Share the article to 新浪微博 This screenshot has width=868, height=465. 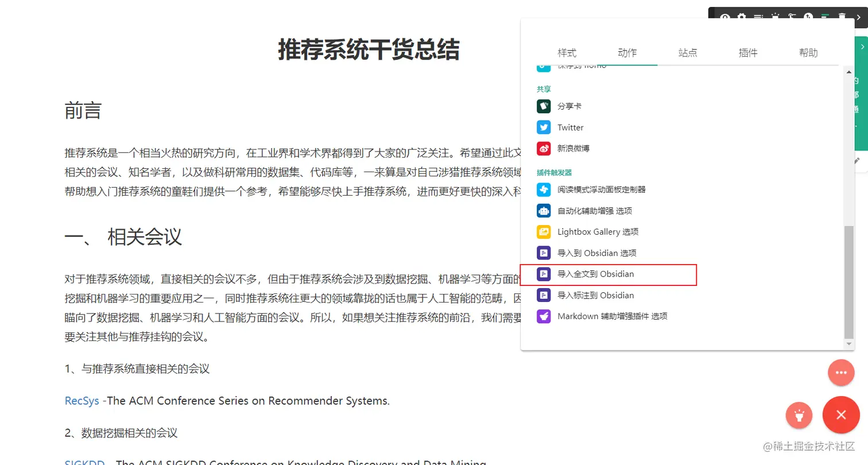(x=572, y=148)
